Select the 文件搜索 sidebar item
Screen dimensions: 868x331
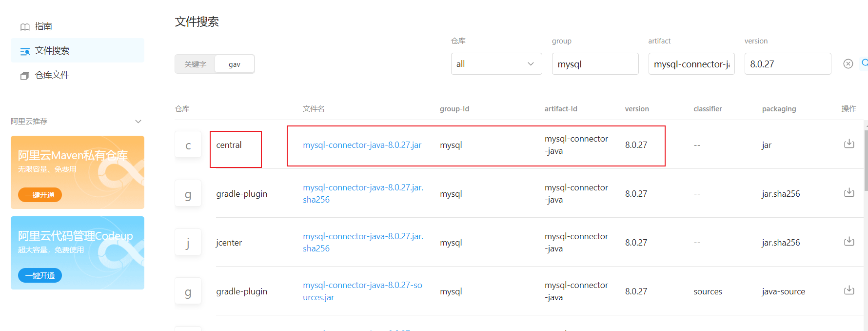(78, 50)
